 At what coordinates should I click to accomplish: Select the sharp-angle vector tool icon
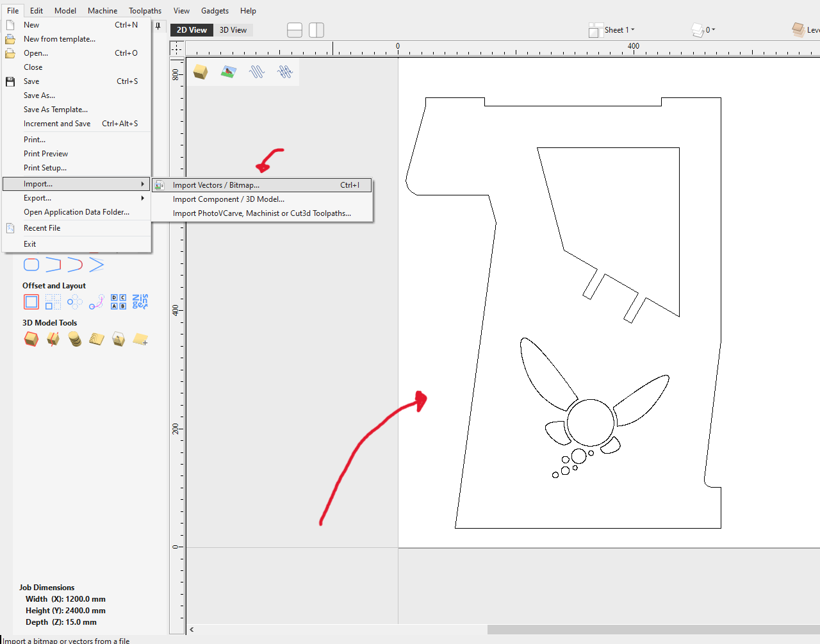point(97,265)
